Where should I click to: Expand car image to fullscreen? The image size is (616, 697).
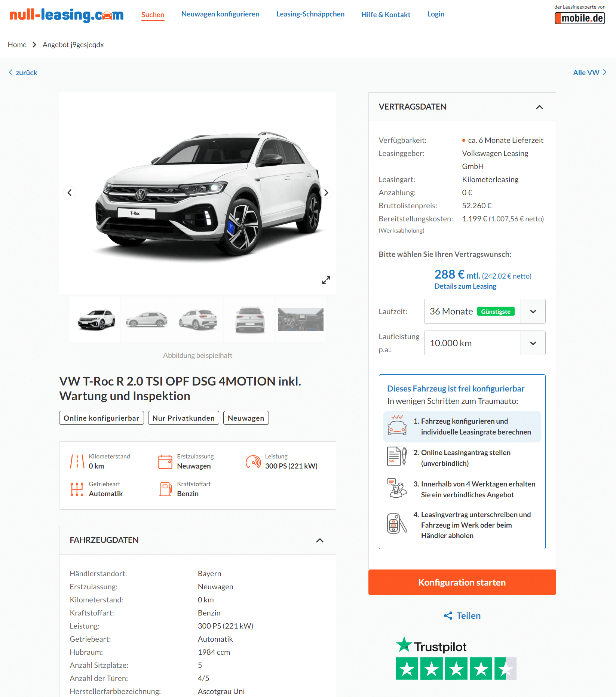point(326,280)
